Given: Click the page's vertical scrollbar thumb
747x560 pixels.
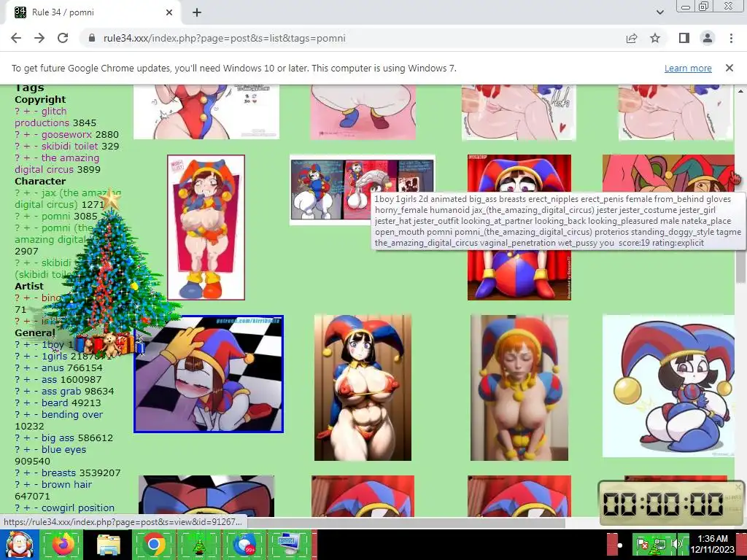Looking at the screenshot, I should pos(741,265).
